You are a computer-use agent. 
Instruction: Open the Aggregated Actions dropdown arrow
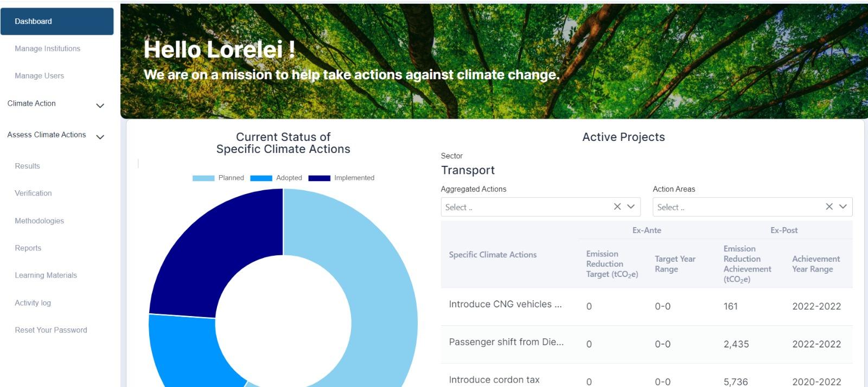click(x=631, y=207)
